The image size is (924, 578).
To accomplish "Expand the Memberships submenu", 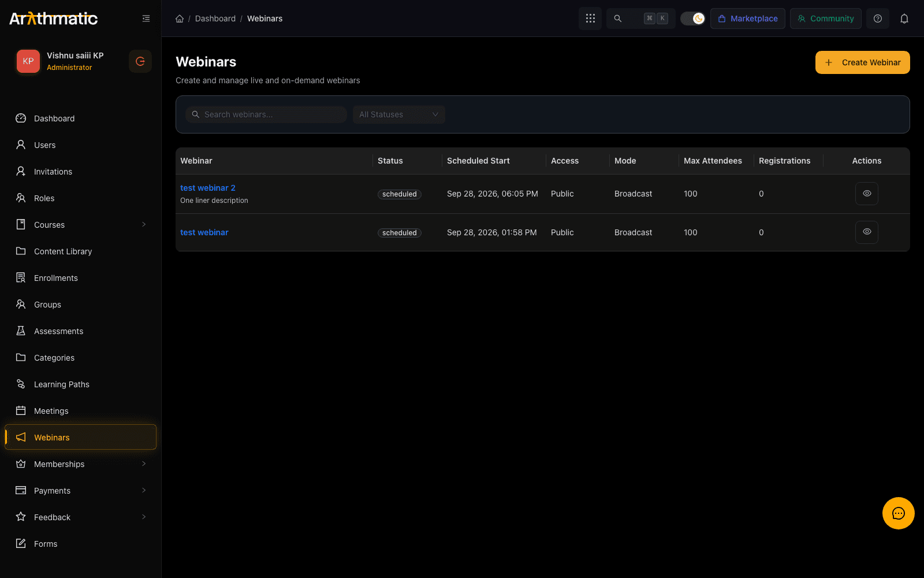I will [x=144, y=464].
